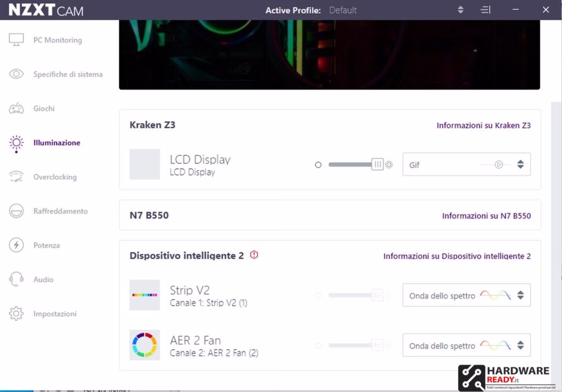The height and width of the screenshot is (392, 562).
Task: Go to Raffreddamento section
Action: pyautogui.click(x=60, y=211)
